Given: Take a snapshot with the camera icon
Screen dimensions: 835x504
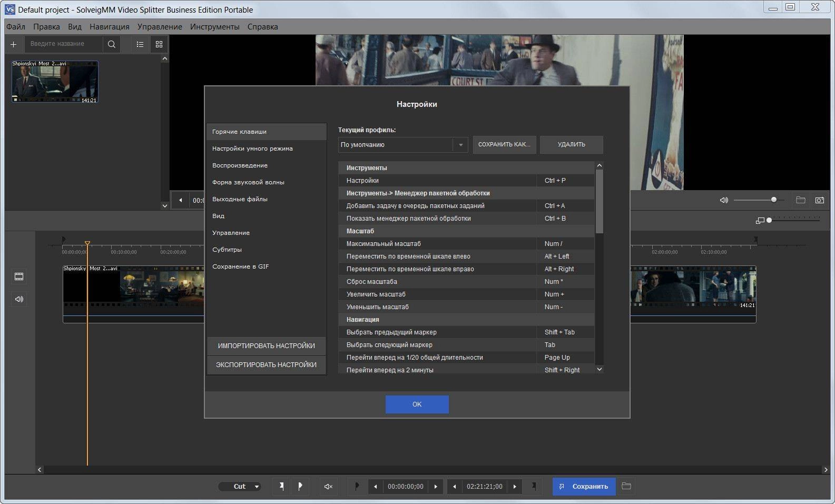Looking at the screenshot, I should click(x=820, y=200).
